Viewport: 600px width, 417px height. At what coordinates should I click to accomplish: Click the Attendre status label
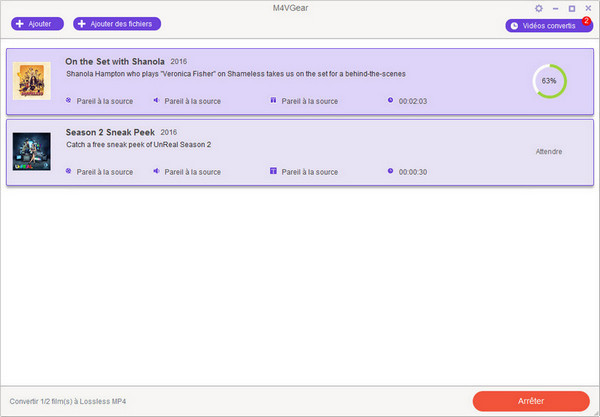coord(549,151)
